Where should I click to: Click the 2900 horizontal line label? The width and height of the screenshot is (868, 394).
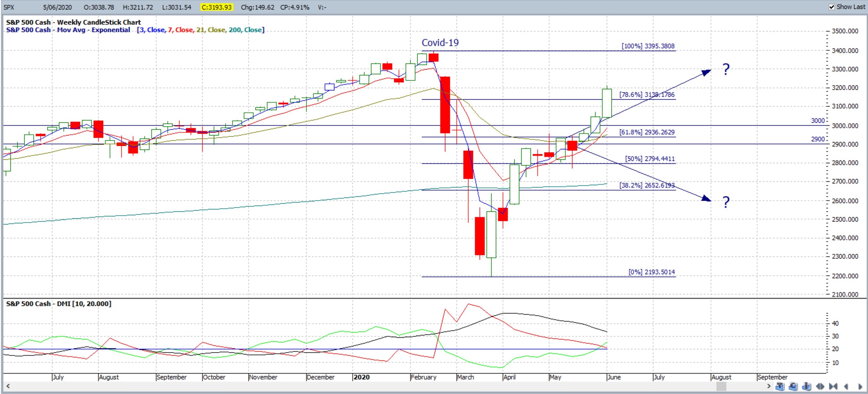point(818,139)
